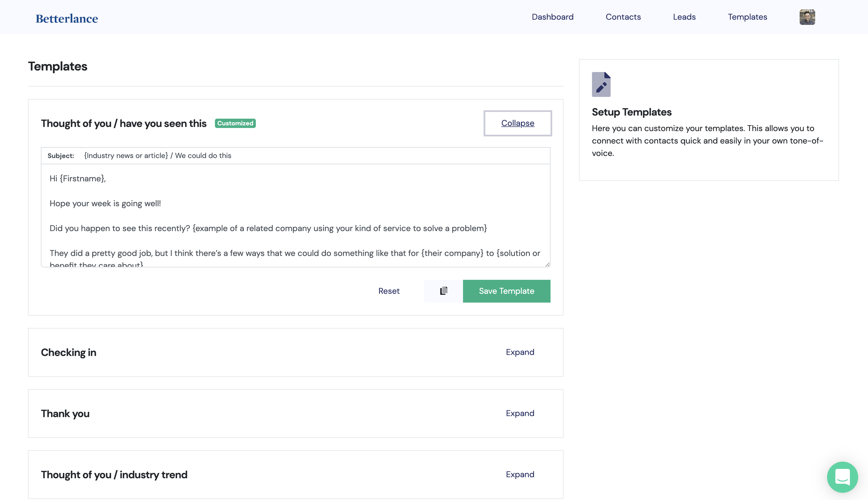Expand the Checking in template
Viewport: 868px width, 500px height.
point(520,352)
